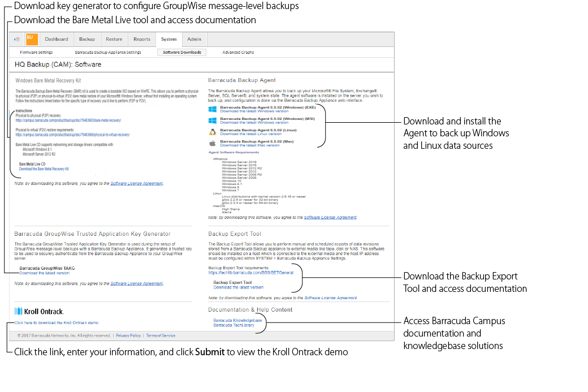The width and height of the screenshot is (588, 392).
Task: Click the orange BU product icon
Action: click(x=32, y=39)
